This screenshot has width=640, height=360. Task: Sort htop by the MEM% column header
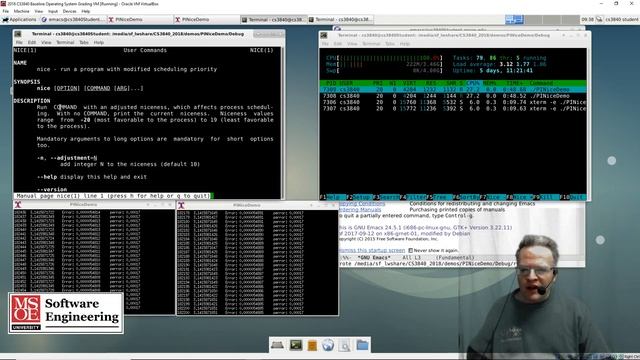pos(490,83)
